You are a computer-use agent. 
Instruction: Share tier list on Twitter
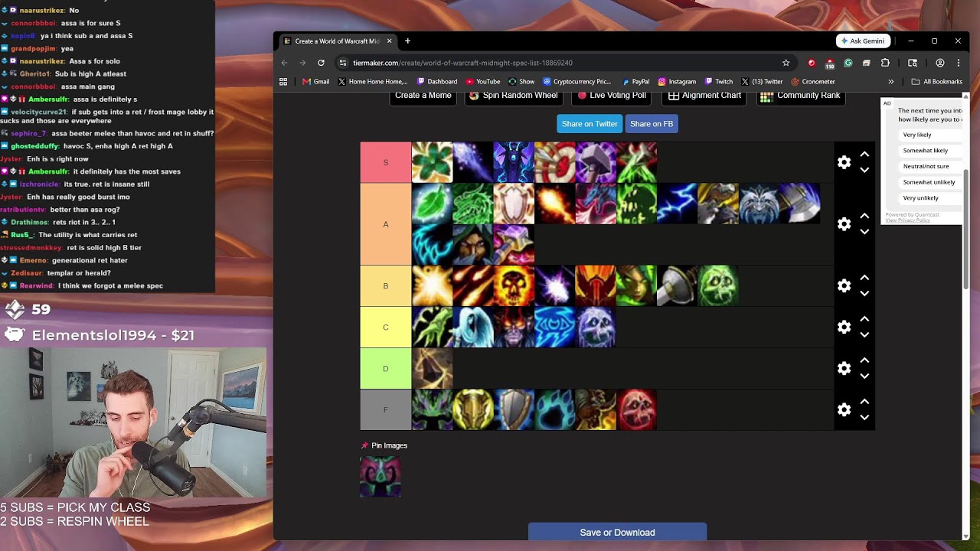[x=590, y=124]
